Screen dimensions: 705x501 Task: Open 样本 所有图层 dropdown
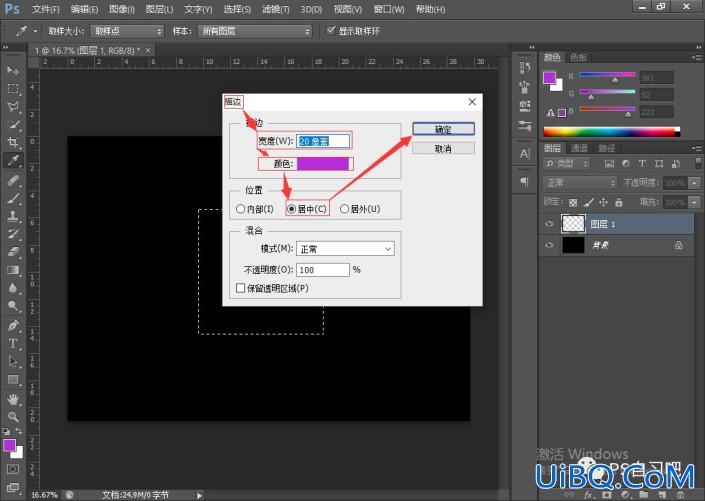click(255, 31)
